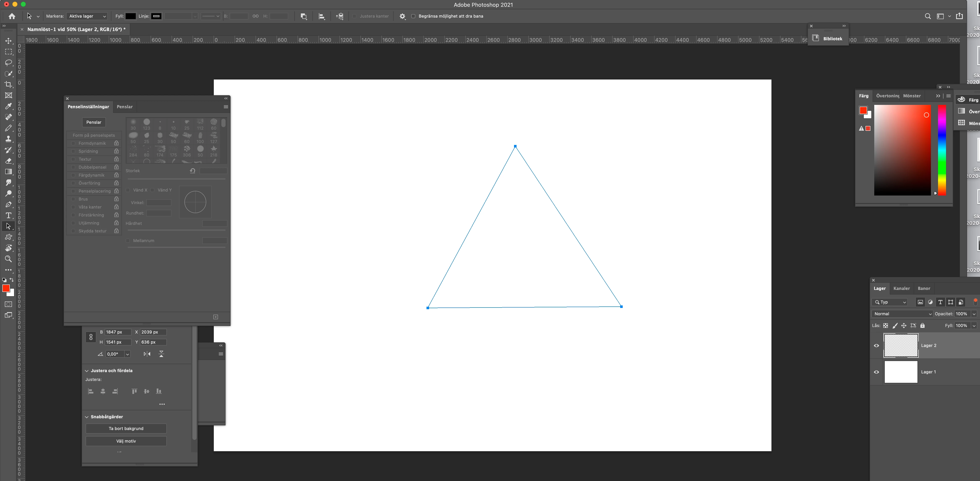
Task: Open path alignment options icon
Action: [321, 16]
